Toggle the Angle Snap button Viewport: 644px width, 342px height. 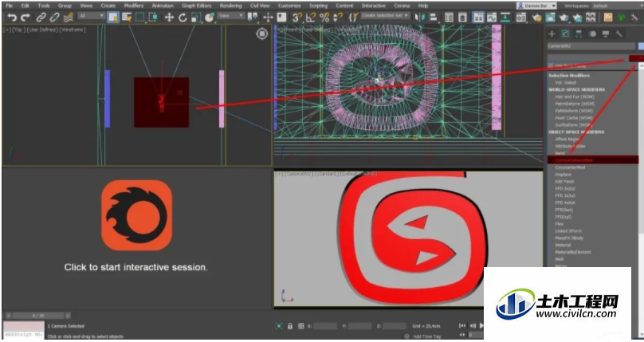(x=311, y=18)
